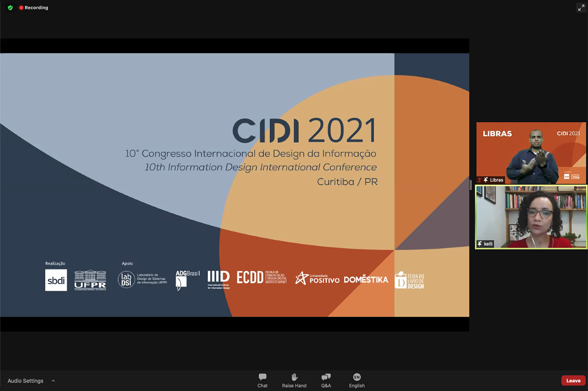Screen dimensions: 588x391
Task: Click the labDSI logo on slide
Action: click(x=142, y=279)
